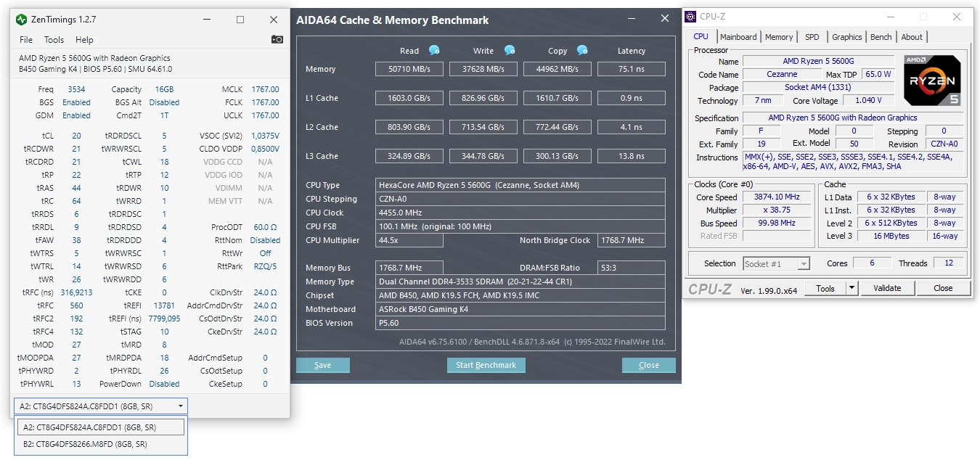This screenshot has height=460, width=980.
Task: Click the North Bridge Clock value 1768.7 MHz
Action: pyautogui.click(x=632, y=240)
